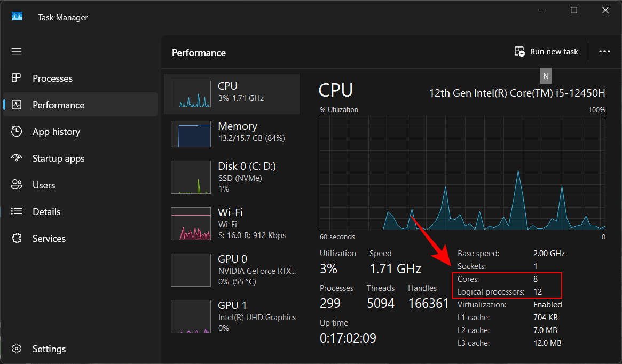Click the Users people icon
This screenshot has width=622, height=364.
(x=17, y=185)
